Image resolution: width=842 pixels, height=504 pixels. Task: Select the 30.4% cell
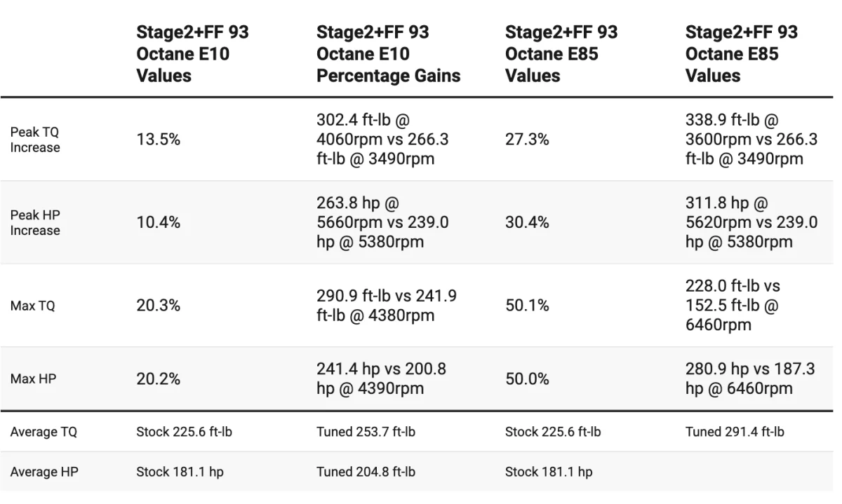coord(527,222)
